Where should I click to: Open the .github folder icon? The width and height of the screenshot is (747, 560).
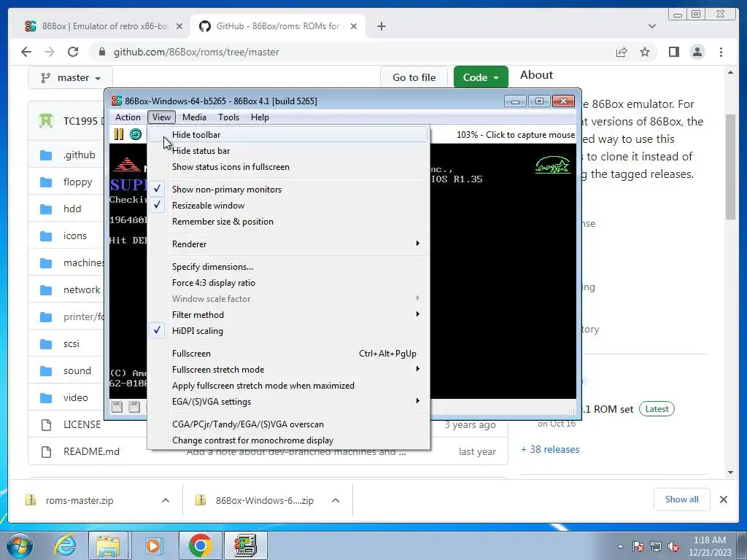[x=46, y=155]
